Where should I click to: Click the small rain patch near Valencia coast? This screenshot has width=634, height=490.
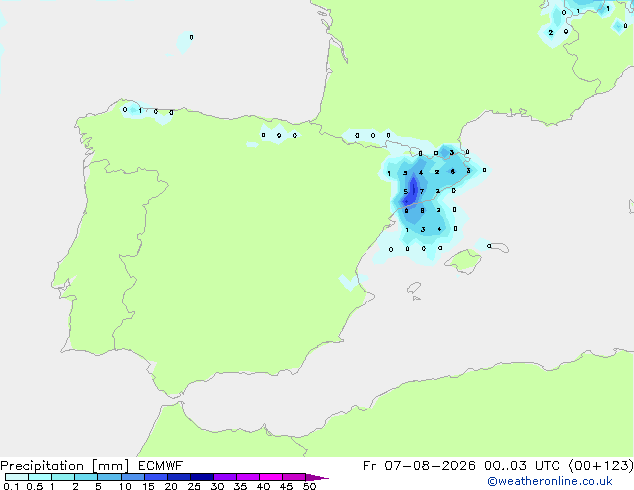352,281
